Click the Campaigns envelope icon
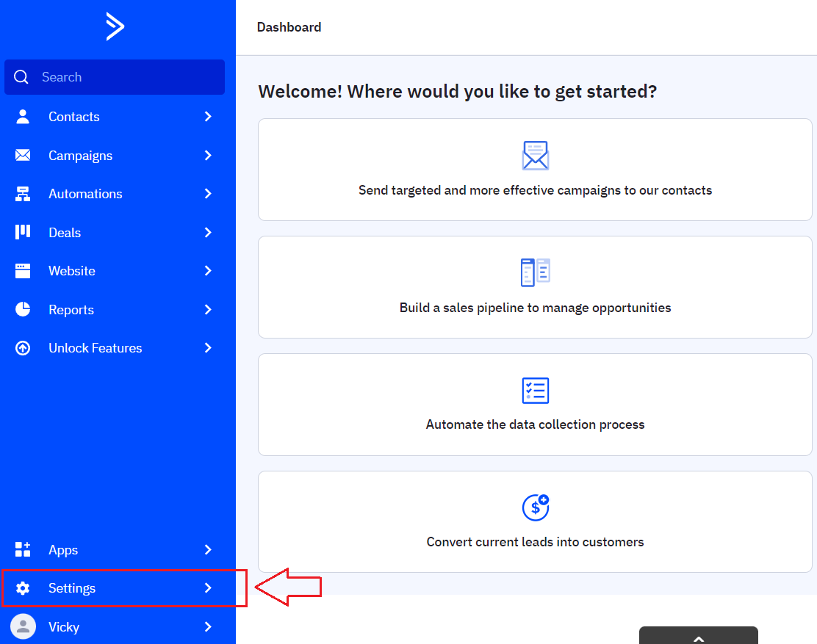 pyautogui.click(x=23, y=155)
